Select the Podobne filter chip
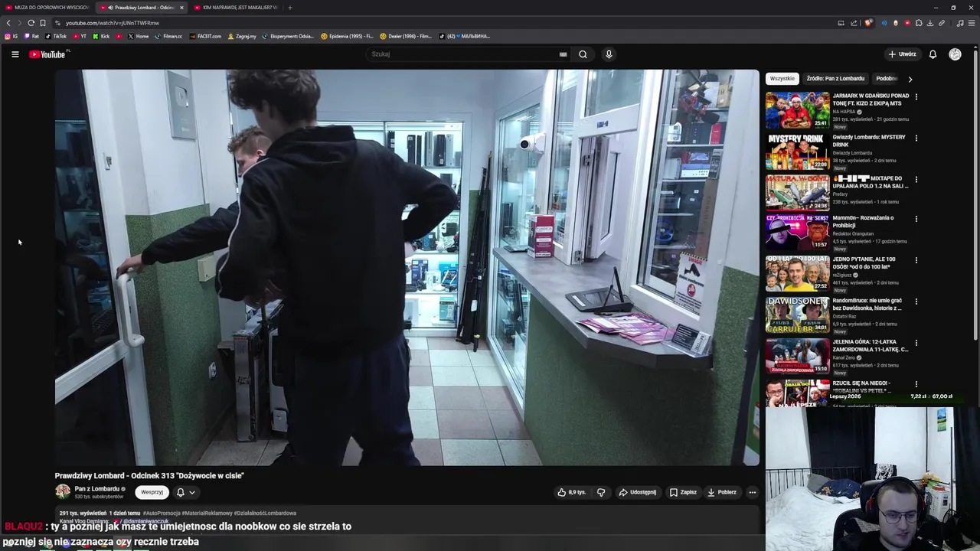This screenshot has width=980, height=551. [887, 79]
